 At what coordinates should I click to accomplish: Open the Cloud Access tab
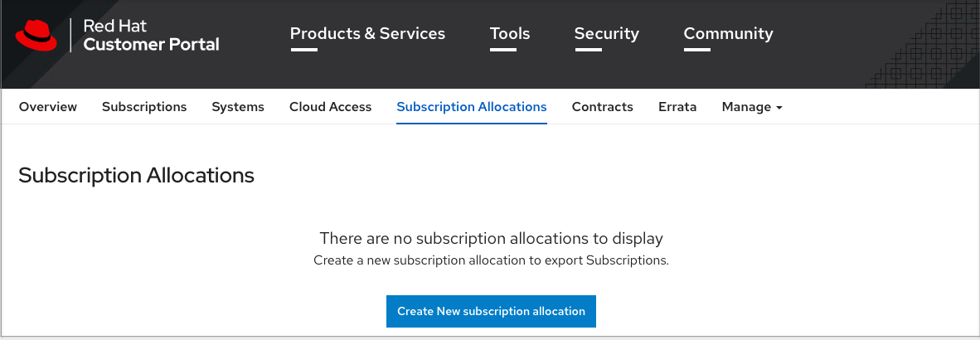click(x=330, y=107)
